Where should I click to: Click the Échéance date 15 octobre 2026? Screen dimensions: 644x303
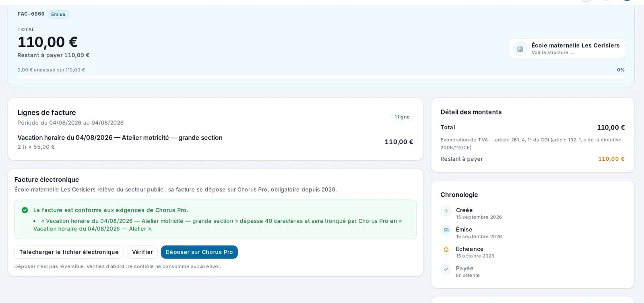tap(475, 256)
